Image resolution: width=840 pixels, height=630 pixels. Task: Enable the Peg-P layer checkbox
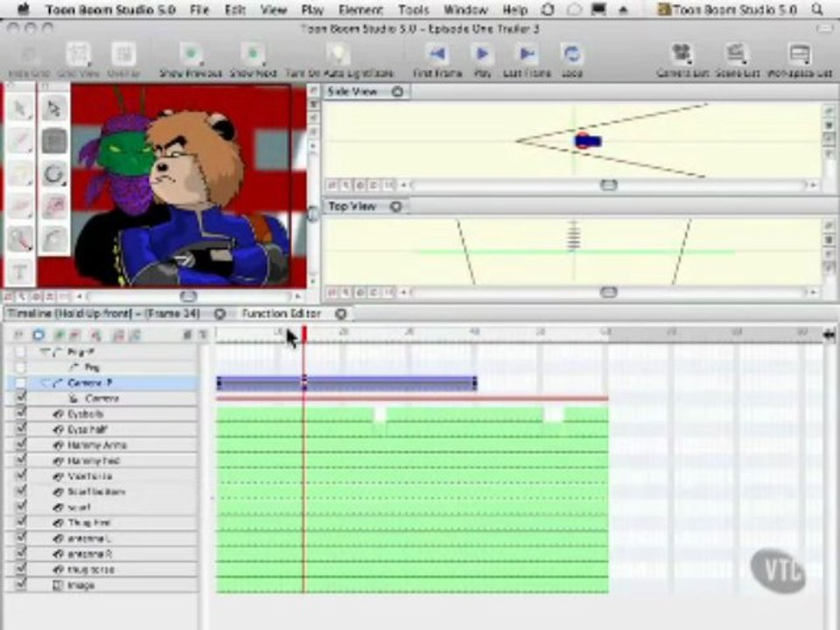point(20,352)
